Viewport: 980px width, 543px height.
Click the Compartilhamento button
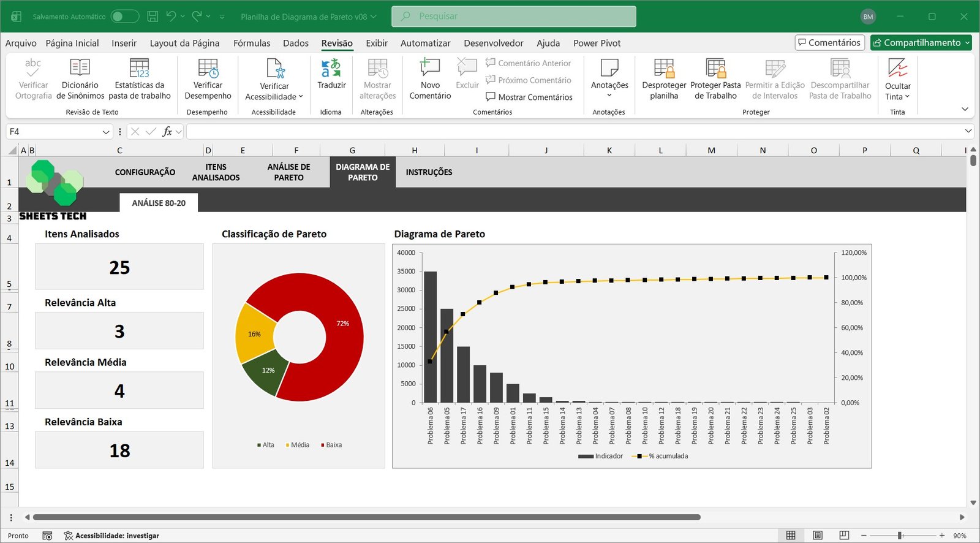click(921, 42)
